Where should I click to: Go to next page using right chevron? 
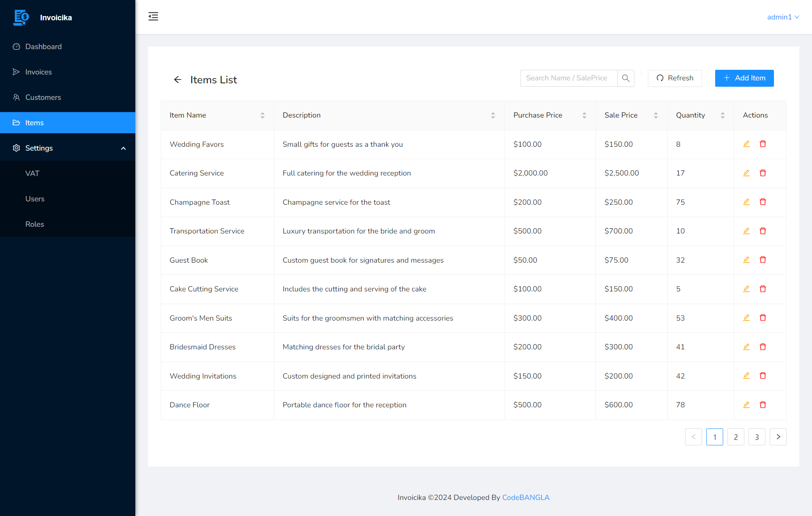[x=778, y=437]
